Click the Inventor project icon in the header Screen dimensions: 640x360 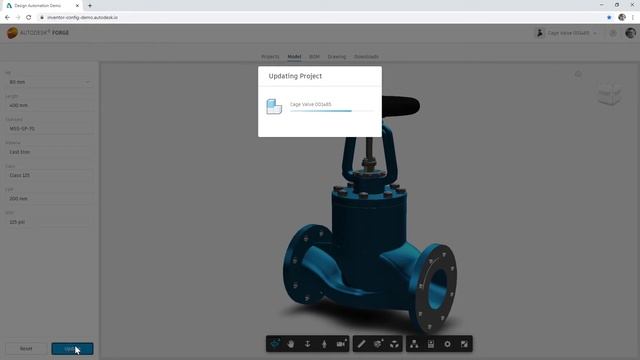point(540,33)
